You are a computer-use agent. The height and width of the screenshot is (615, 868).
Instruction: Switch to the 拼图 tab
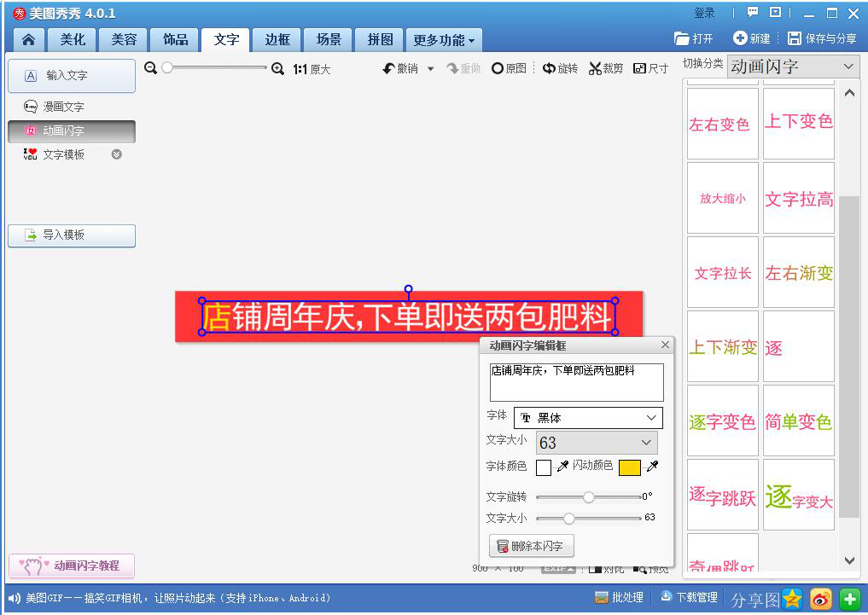[x=380, y=39]
